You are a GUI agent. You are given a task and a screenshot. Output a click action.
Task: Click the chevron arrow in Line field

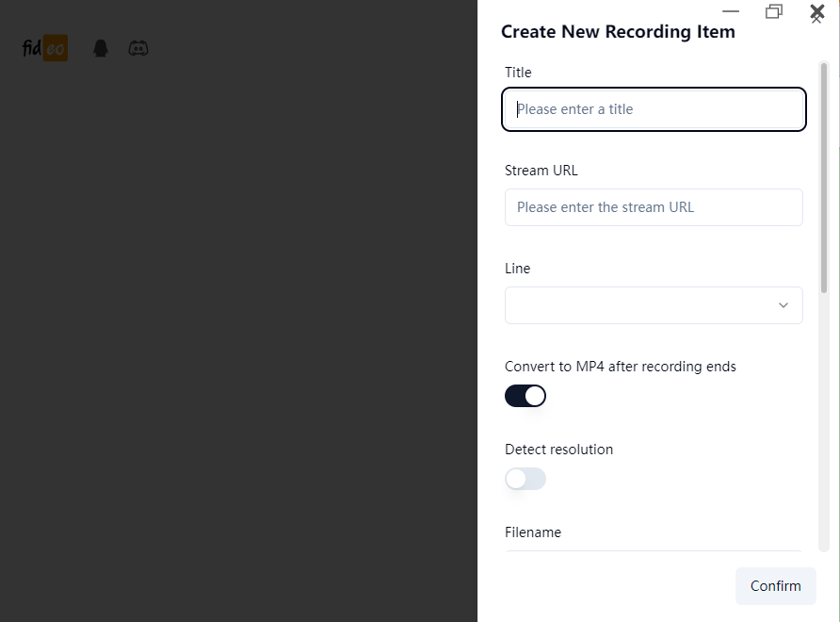pyautogui.click(x=783, y=305)
